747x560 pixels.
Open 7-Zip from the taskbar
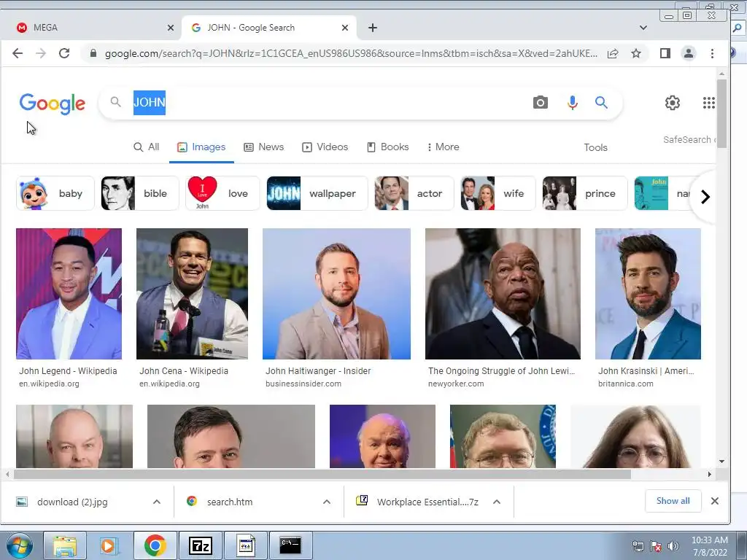coord(200,545)
